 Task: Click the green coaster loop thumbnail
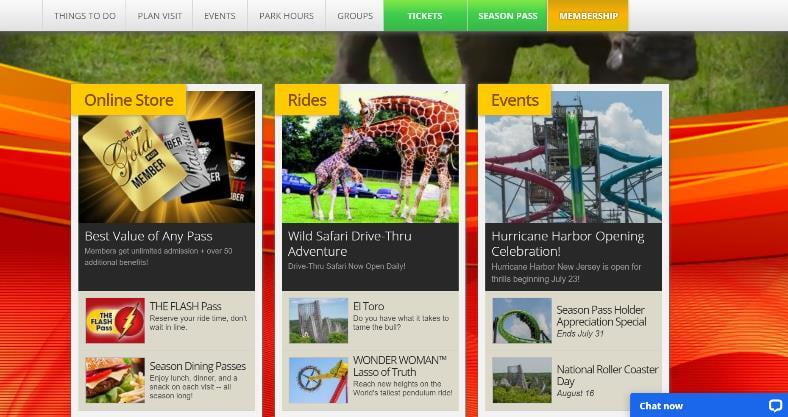coord(522,321)
